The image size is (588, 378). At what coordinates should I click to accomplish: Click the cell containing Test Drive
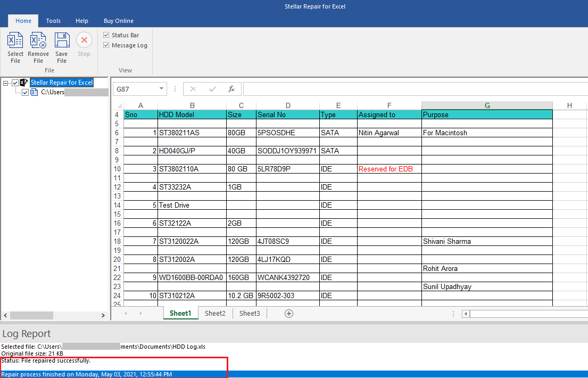pyautogui.click(x=192, y=206)
